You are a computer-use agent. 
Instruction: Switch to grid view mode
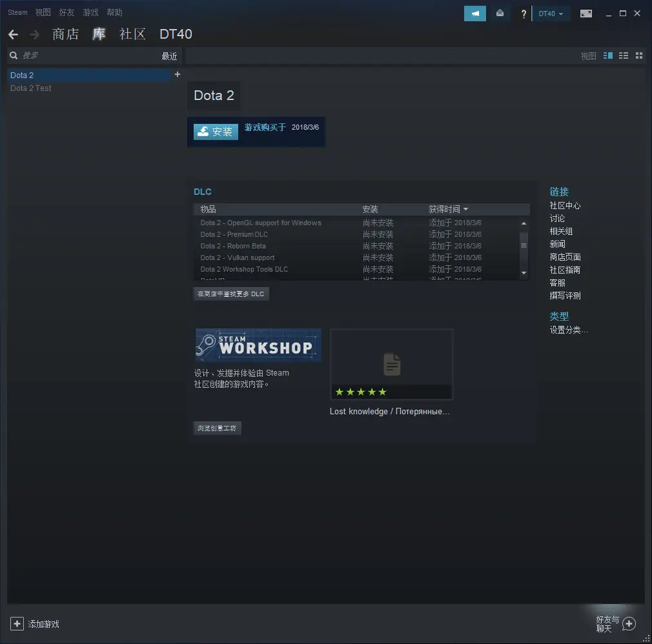coord(639,56)
